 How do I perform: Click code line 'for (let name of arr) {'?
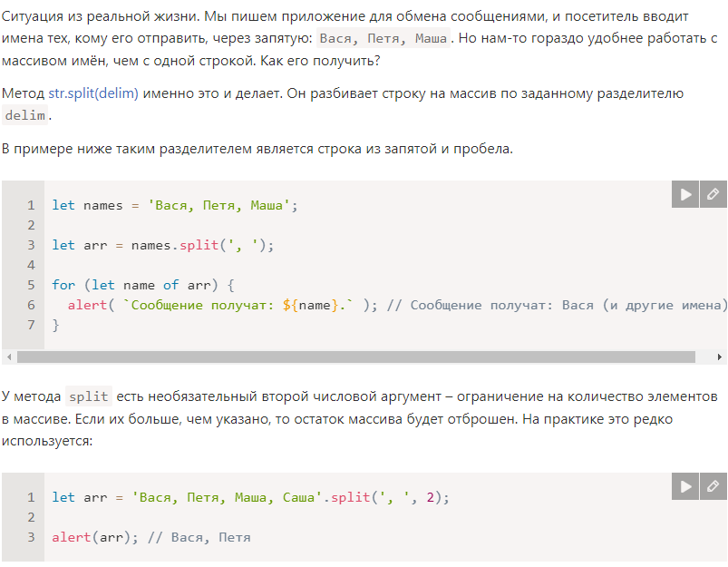point(143,285)
